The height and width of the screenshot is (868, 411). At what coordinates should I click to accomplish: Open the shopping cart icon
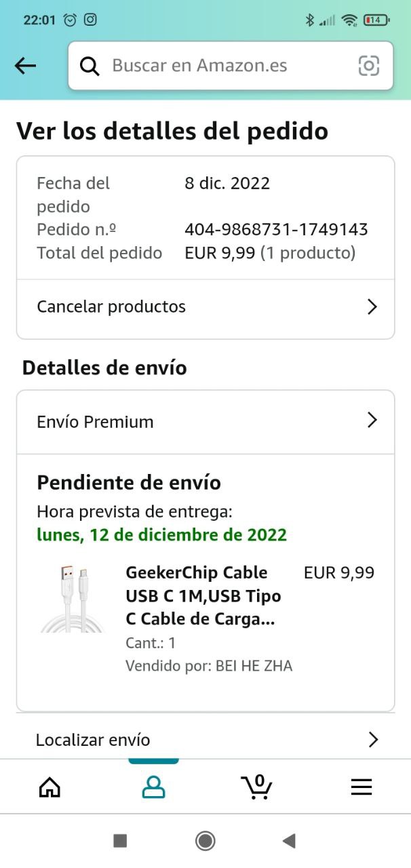click(x=256, y=787)
